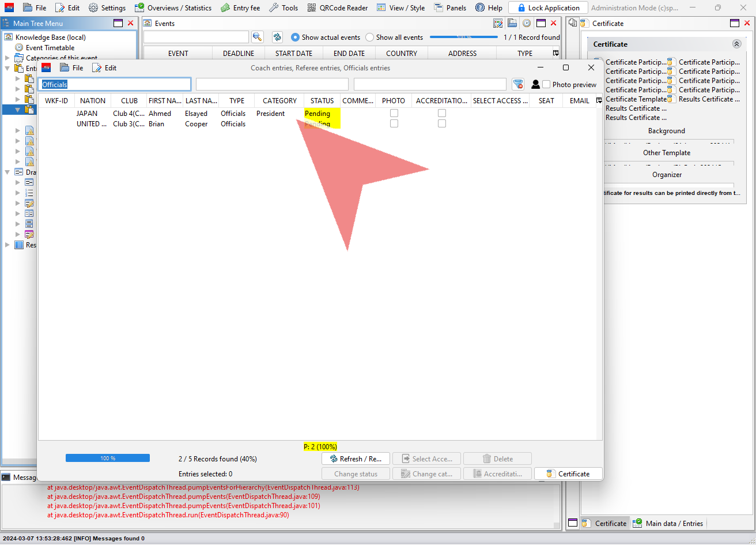The width and height of the screenshot is (756, 545).
Task: Switch to the Main data / Entries tab
Action: (x=668, y=523)
